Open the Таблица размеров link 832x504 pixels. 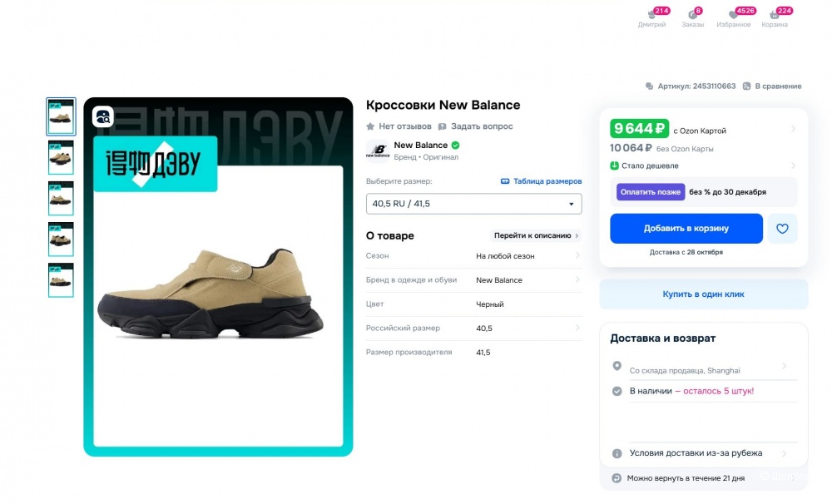point(541,181)
